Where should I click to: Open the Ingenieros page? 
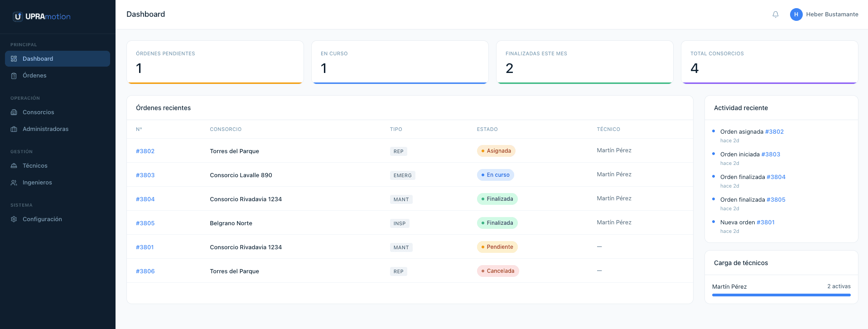pos(58,183)
